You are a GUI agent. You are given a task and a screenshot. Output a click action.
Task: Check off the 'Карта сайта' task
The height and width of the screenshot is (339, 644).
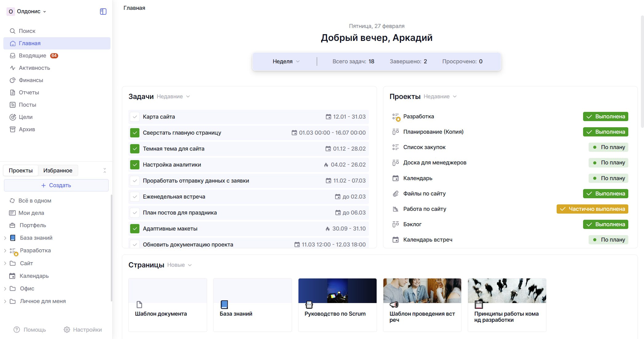[x=134, y=117]
